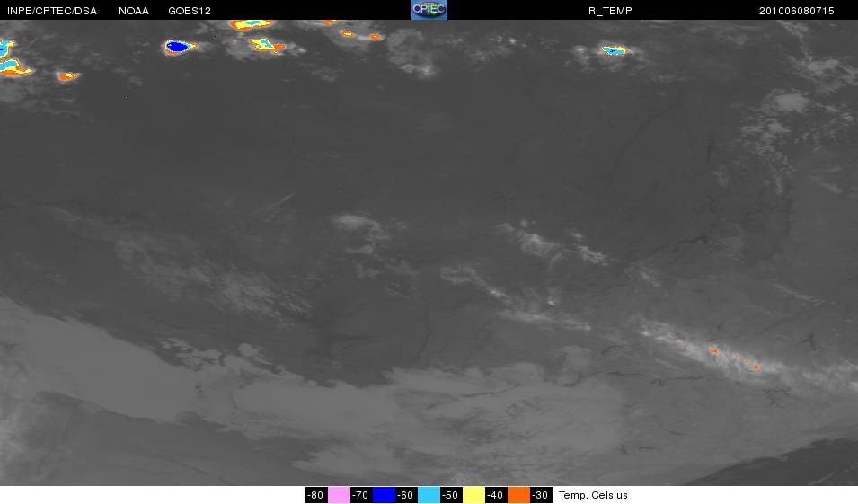Click the pink legend swatch after -80

(x=339, y=495)
